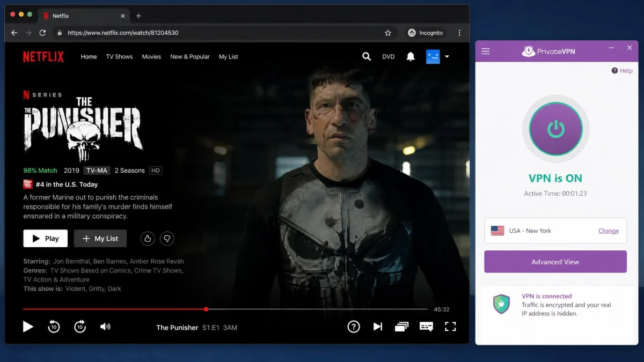Open the episodes list icon
The image size is (644, 362).
point(401,326)
